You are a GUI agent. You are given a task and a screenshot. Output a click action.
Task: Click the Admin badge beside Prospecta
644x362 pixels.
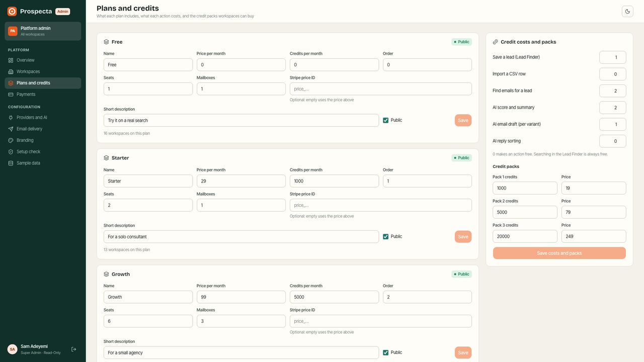tap(62, 12)
